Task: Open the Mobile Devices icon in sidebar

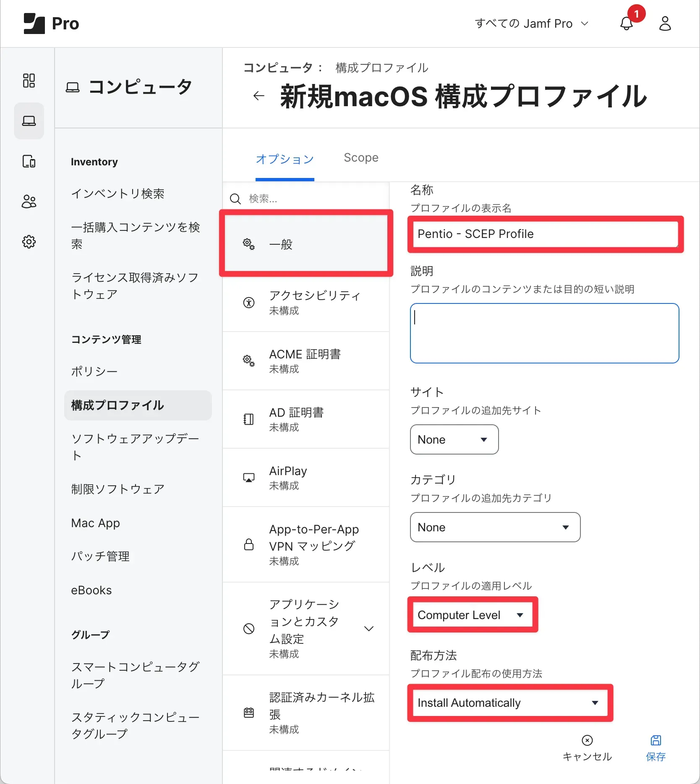Action: 29,161
